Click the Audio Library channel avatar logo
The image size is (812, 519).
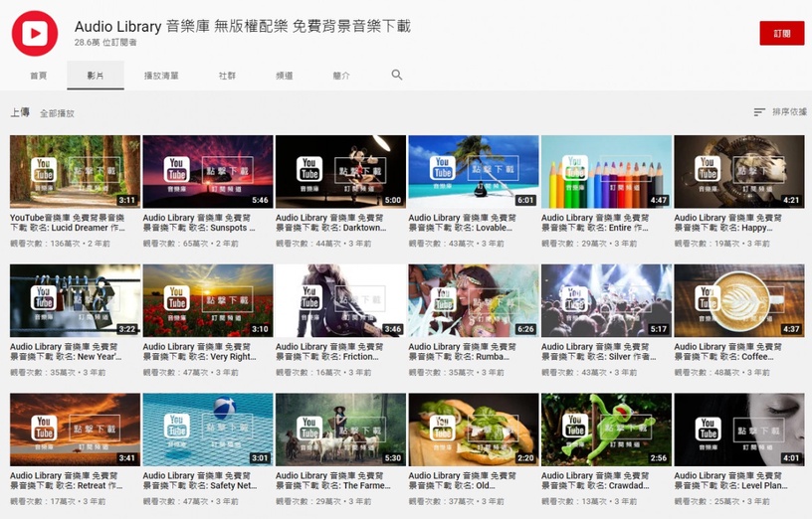tap(35, 33)
